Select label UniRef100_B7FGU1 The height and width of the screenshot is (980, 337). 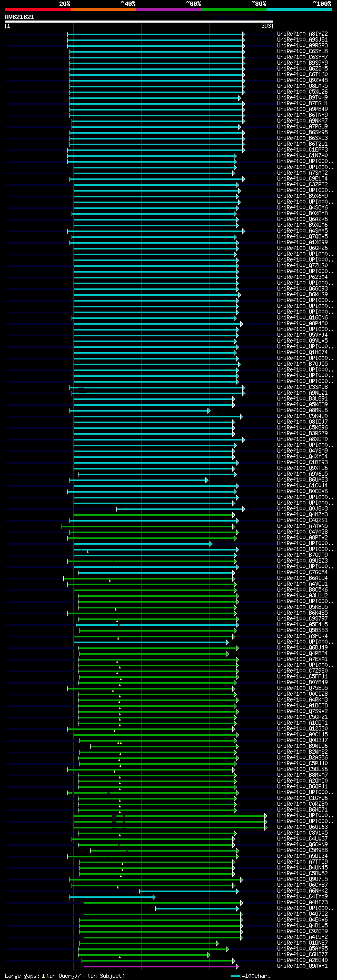(302, 103)
